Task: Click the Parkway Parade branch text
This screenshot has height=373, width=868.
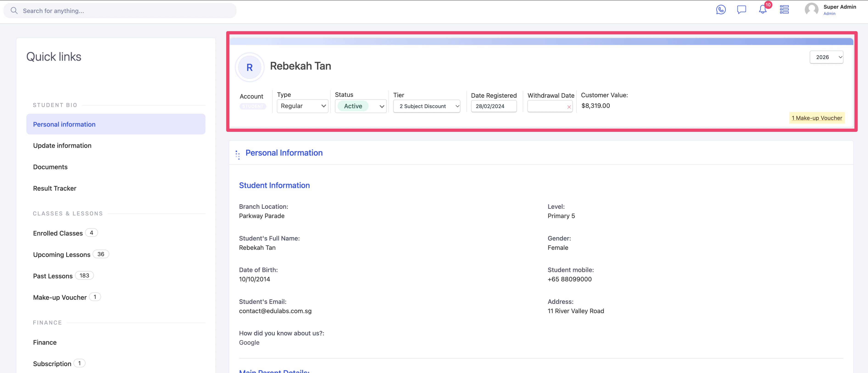Action: (262, 216)
